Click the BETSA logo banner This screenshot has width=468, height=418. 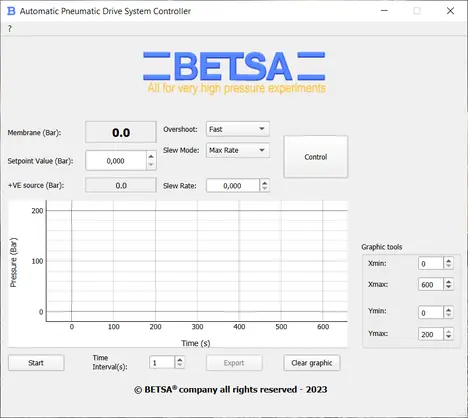(x=234, y=72)
